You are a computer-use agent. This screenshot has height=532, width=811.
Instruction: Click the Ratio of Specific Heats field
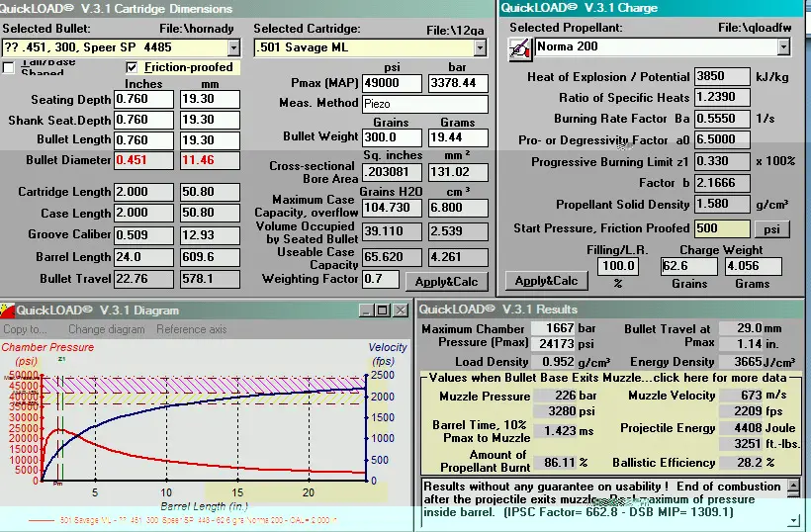click(x=722, y=97)
